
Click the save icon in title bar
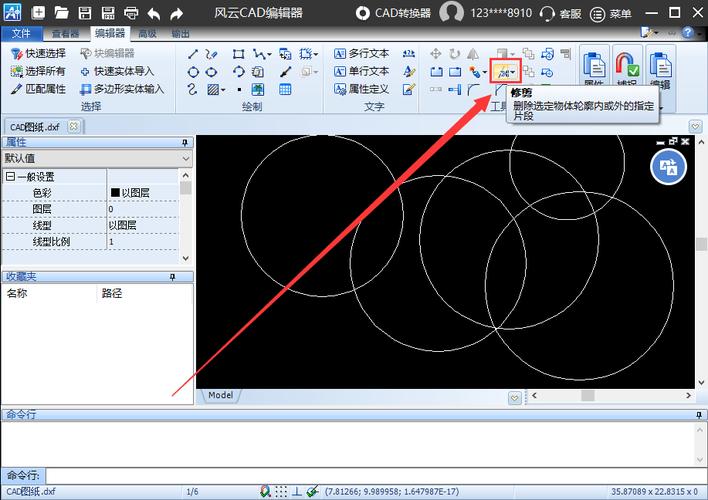(85, 14)
